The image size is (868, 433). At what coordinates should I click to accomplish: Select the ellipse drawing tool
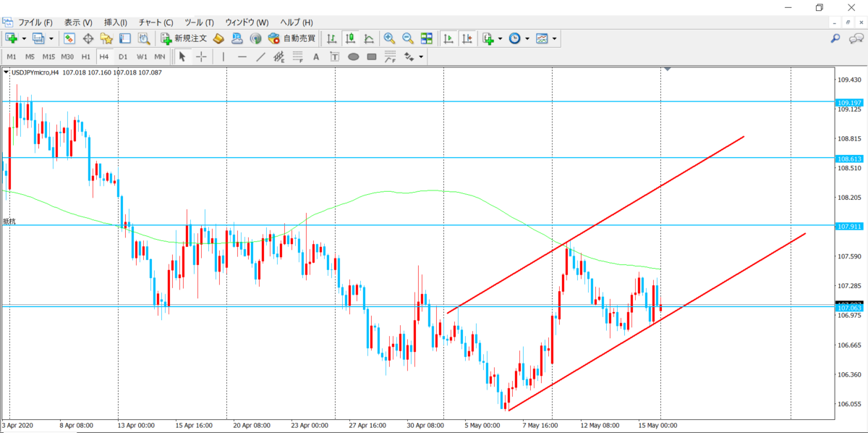tap(354, 56)
